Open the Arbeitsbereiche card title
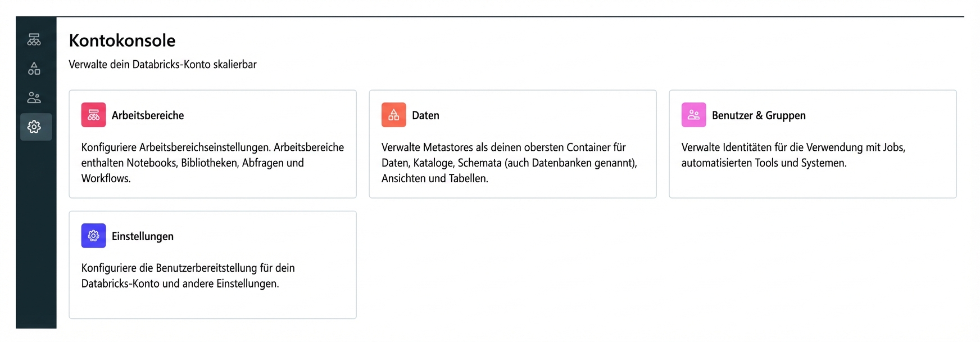980x342 pixels. pos(148,115)
